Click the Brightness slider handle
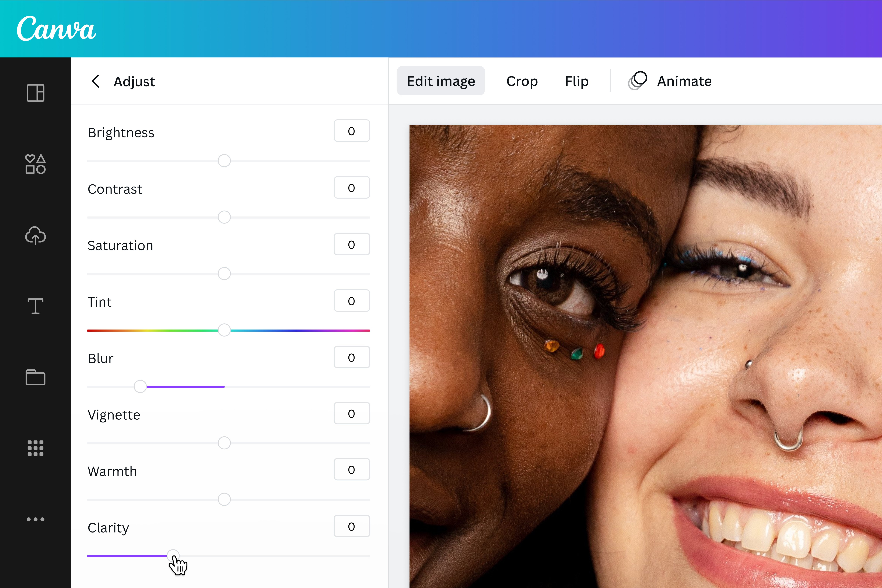Image resolution: width=882 pixels, height=588 pixels. point(224,160)
